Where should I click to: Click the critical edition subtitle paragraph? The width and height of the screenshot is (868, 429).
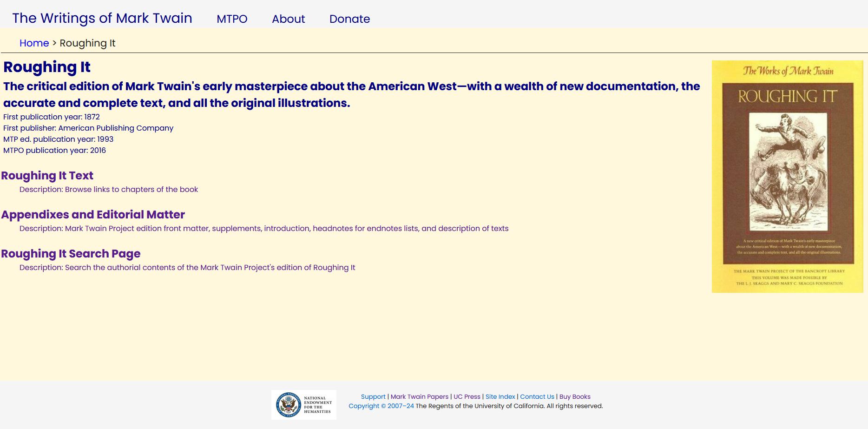tap(352, 94)
